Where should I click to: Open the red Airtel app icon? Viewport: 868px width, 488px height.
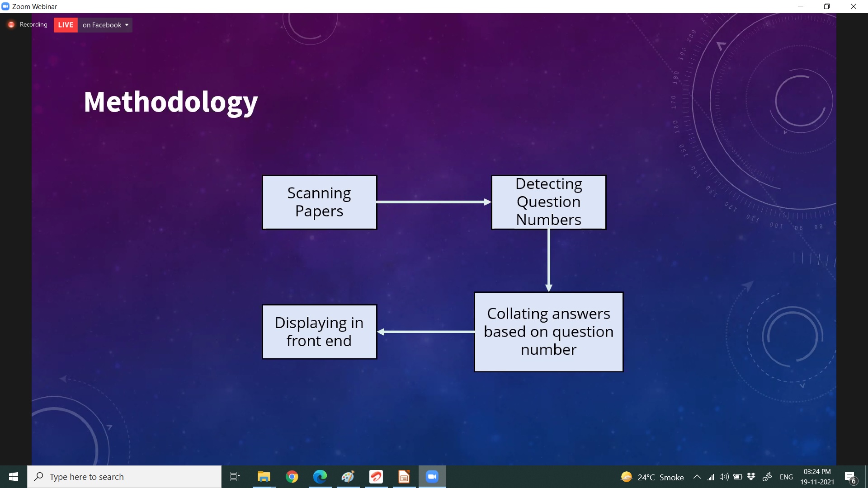pos(376,477)
